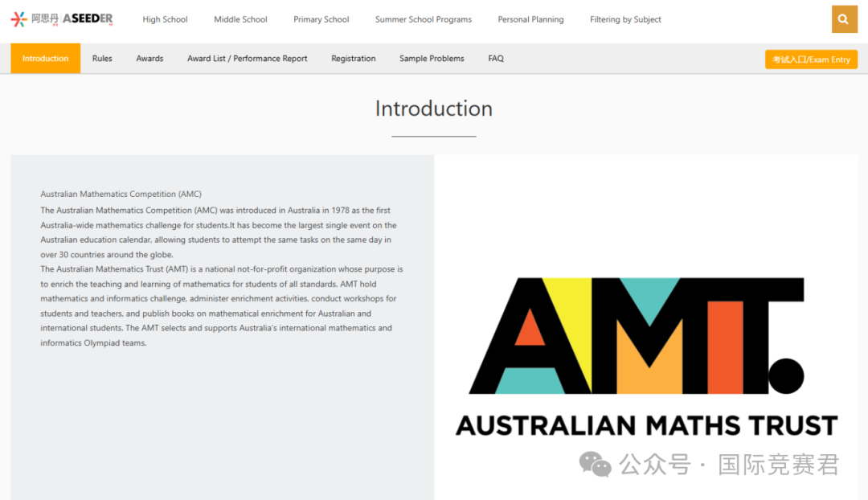The height and width of the screenshot is (500, 868).
Task: Open Summer School Programs menu
Action: coord(424,19)
